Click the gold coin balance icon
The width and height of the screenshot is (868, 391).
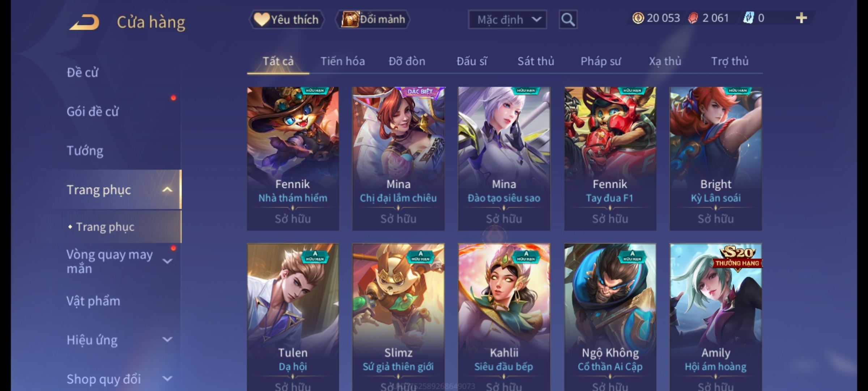click(638, 18)
